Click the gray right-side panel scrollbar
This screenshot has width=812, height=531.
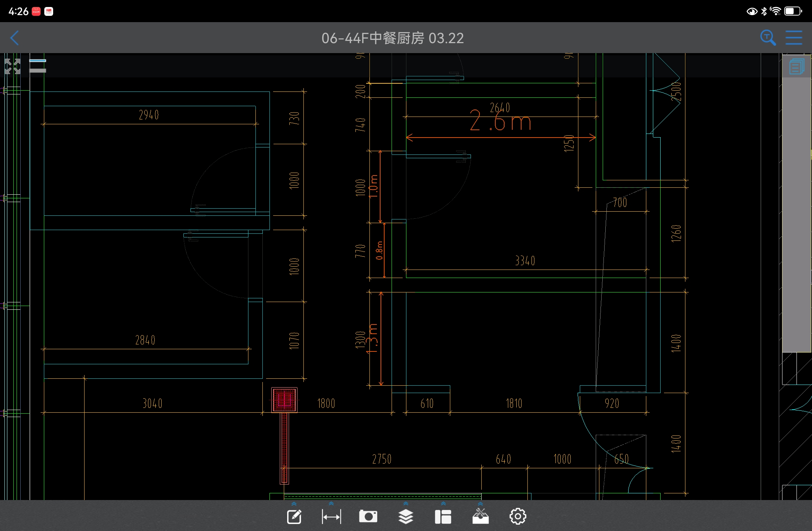796,214
